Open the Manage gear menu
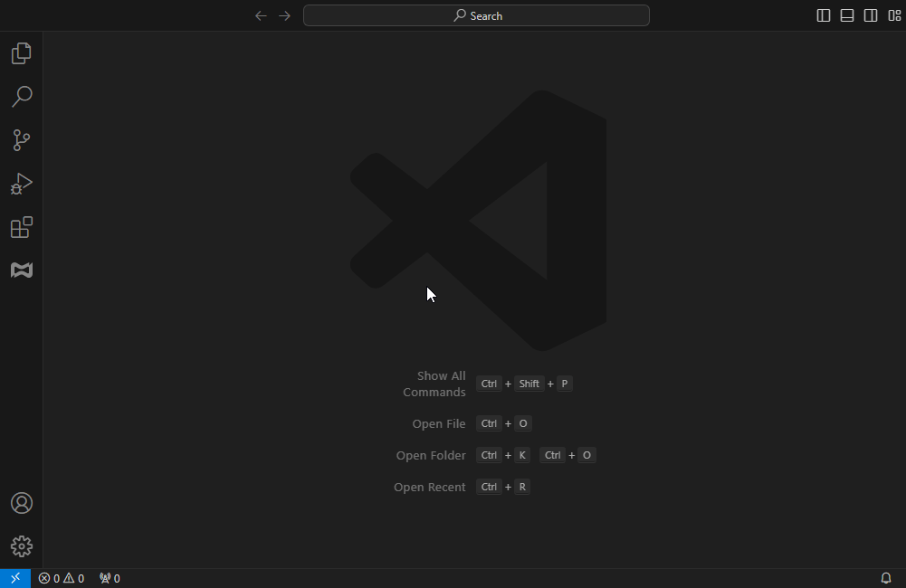The image size is (906, 588). 22,546
